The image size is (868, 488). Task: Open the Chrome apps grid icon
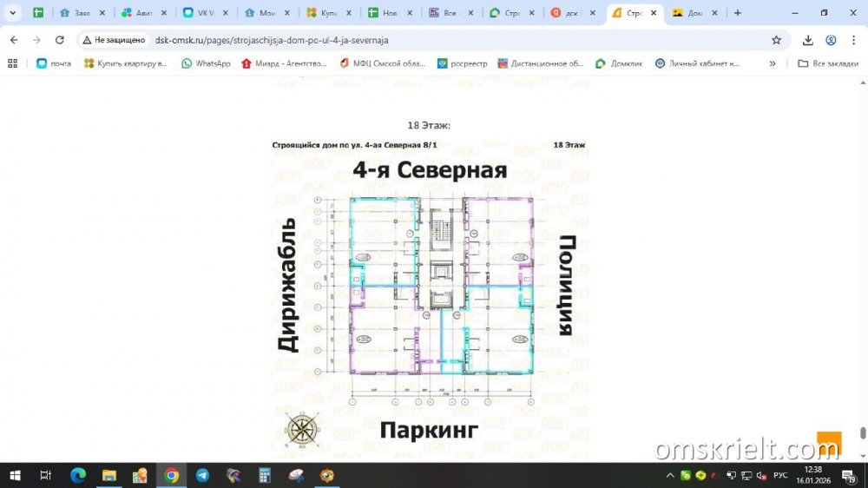(12, 63)
